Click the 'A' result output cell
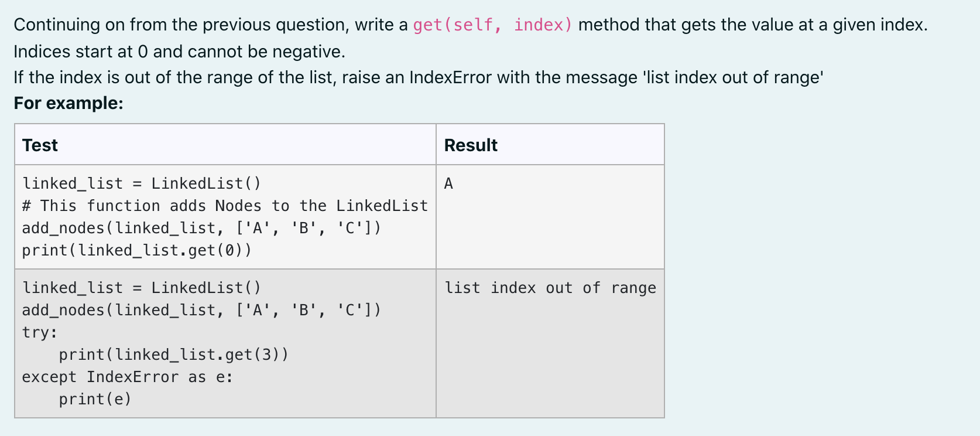This screenshot has height=436, width=980. pos(448,184)
